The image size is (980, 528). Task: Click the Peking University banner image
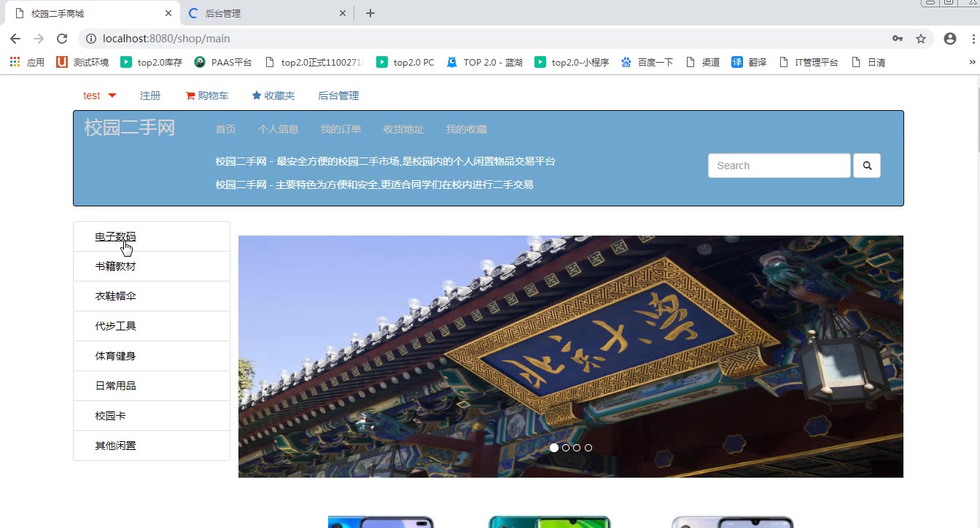tap(571, 357)
